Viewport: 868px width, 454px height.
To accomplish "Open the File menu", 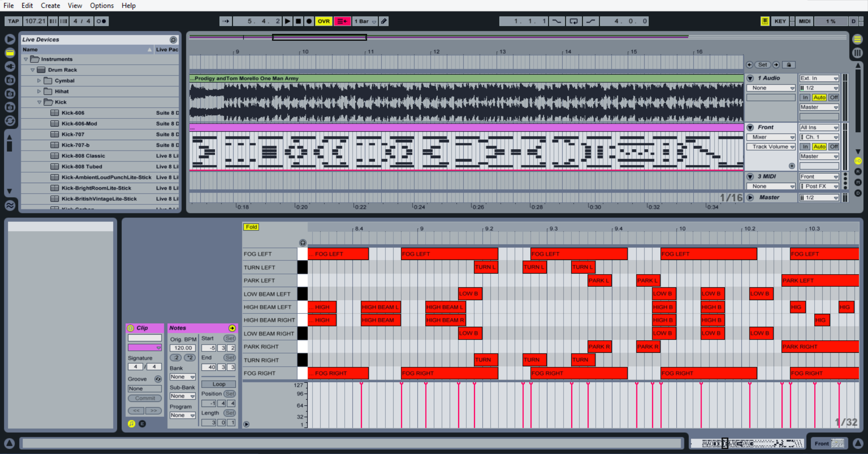I will (9, 5).
